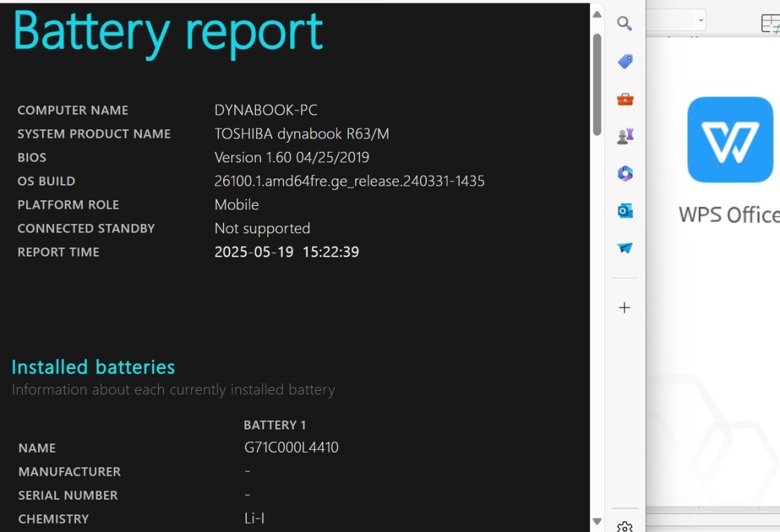Click the WPS Office logo icon
The image size is (780, 532).
click(x=730, y=140)
